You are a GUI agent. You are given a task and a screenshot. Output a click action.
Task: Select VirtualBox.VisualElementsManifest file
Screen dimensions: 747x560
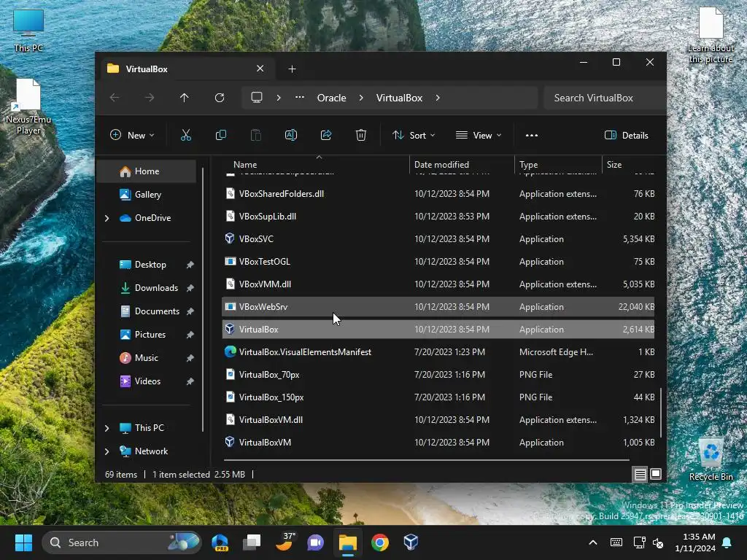point(438,352)
